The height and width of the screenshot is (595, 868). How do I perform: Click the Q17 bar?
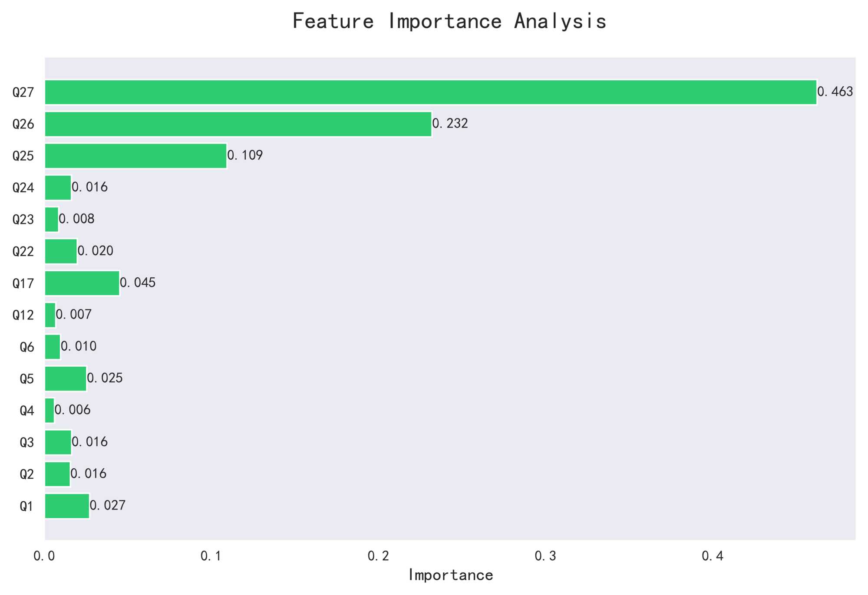(82, 283)
